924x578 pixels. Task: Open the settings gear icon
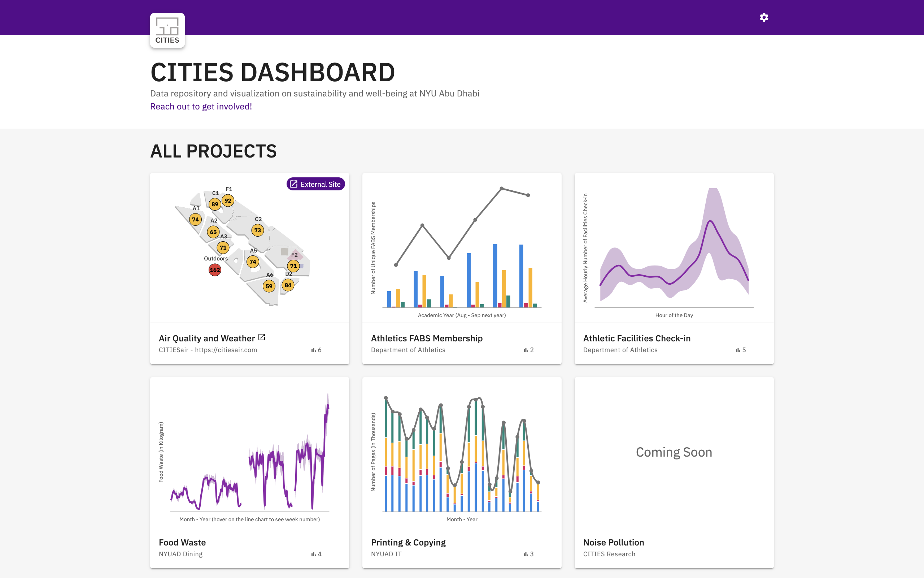point(764,17)
